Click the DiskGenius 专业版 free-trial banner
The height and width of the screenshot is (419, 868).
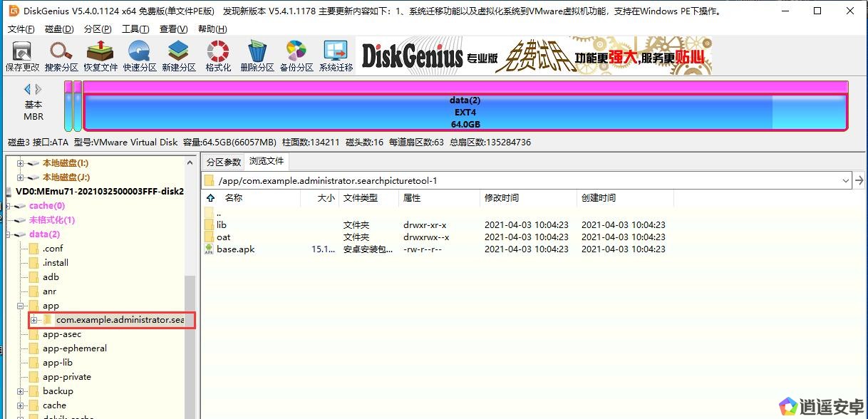coord(534,56)
